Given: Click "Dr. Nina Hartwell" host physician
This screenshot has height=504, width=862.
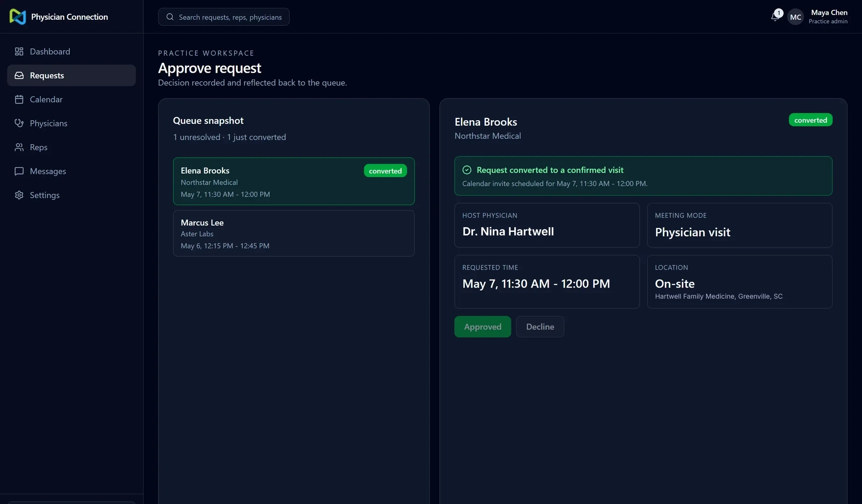Looking at the screenshot, I should tap(508, 232).
